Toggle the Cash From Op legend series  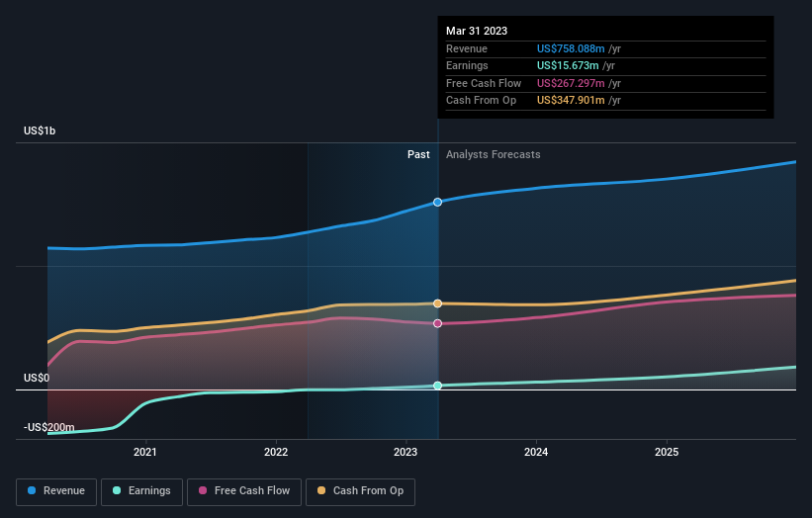360,491
